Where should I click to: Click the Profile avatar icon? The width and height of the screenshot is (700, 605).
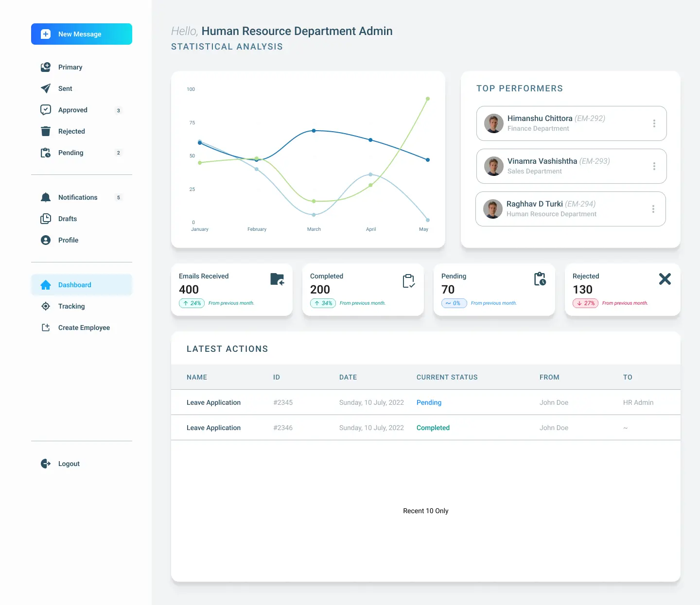[46, 240]
